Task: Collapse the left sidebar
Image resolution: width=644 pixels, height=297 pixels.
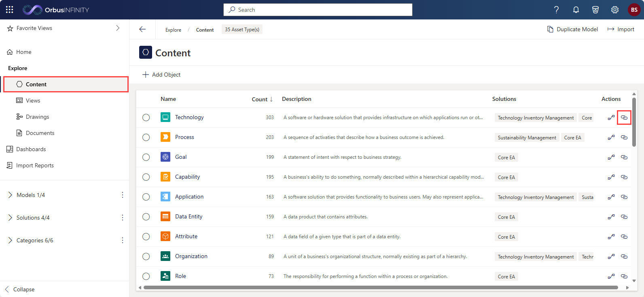Action: pos(19,289)
